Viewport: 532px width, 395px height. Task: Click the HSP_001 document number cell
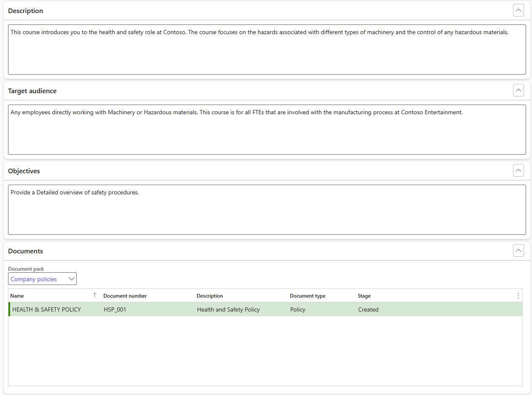point(115,309)
